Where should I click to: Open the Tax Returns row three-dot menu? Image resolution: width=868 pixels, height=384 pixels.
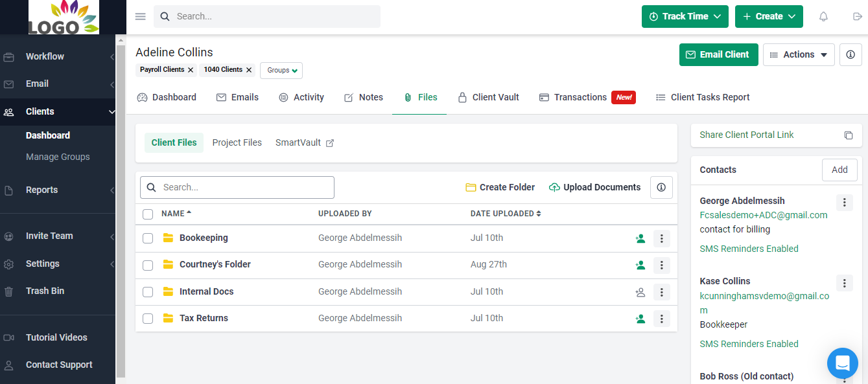[x=661, y=319]
